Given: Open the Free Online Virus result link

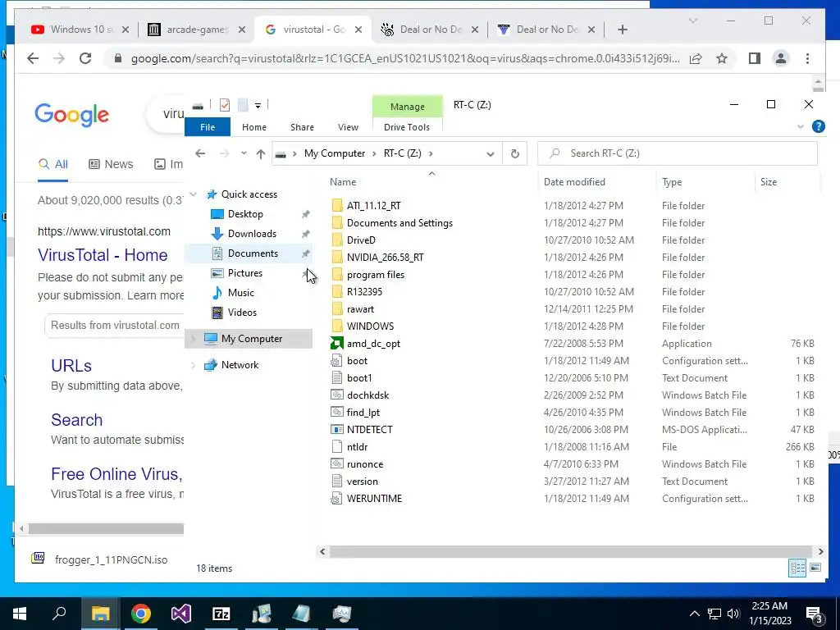Looking at the screenshot, I should coord(116,473).
